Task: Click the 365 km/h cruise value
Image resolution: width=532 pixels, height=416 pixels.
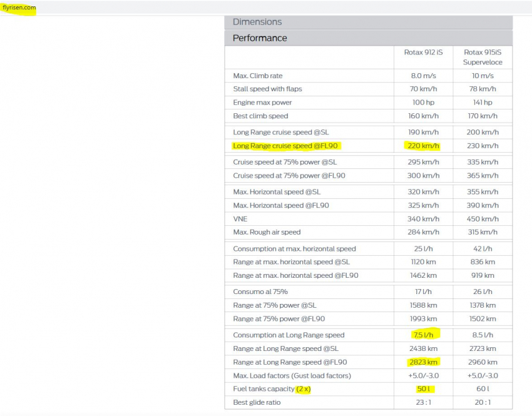Action: point(483,176)
